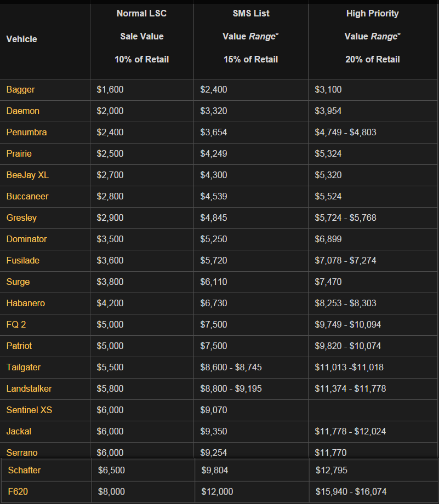This screenshot has width=439, height=504.
Task: Open the Buccaneer vehicle link
Action: pyautogui.click(x=27, y=196)
